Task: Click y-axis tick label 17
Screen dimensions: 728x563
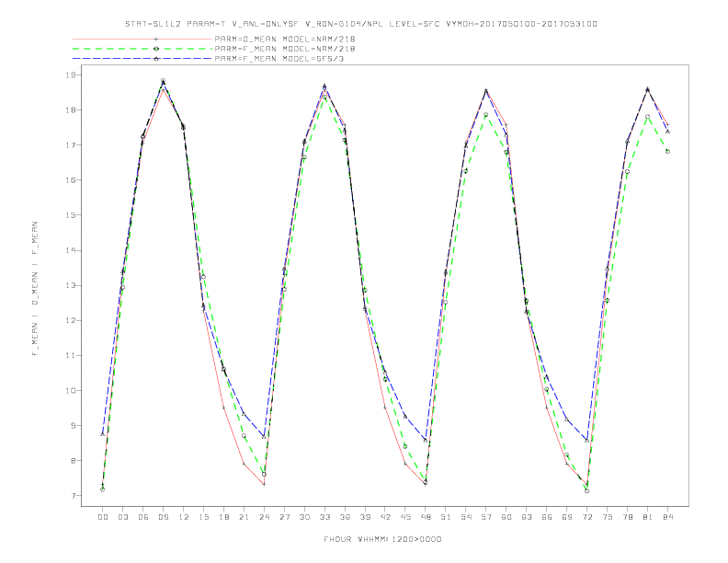Action: (73, 145)
